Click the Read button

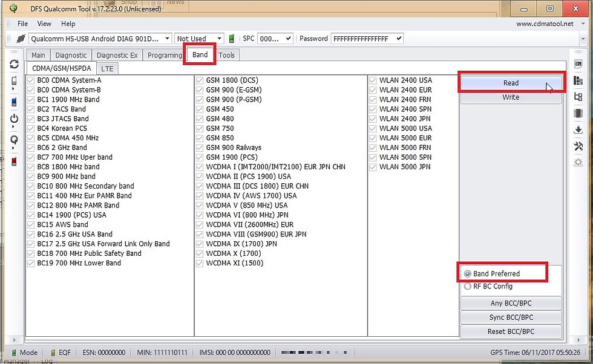tap(511, 83)
